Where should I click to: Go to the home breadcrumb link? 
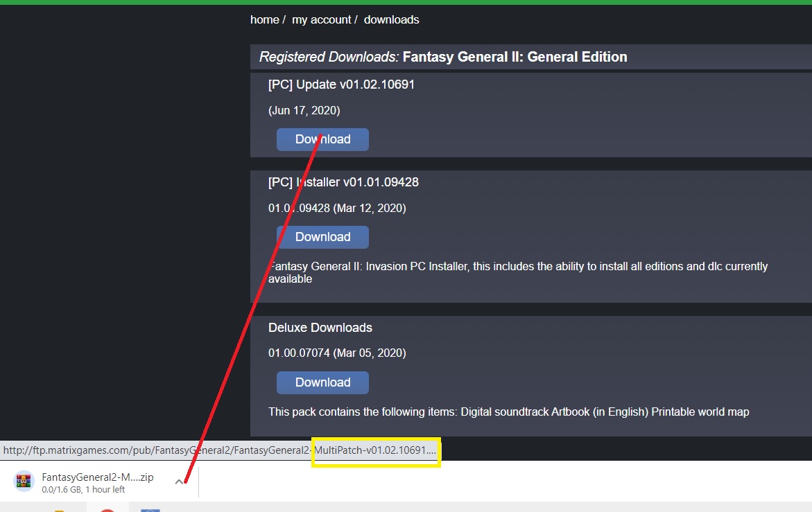point(265,19)
